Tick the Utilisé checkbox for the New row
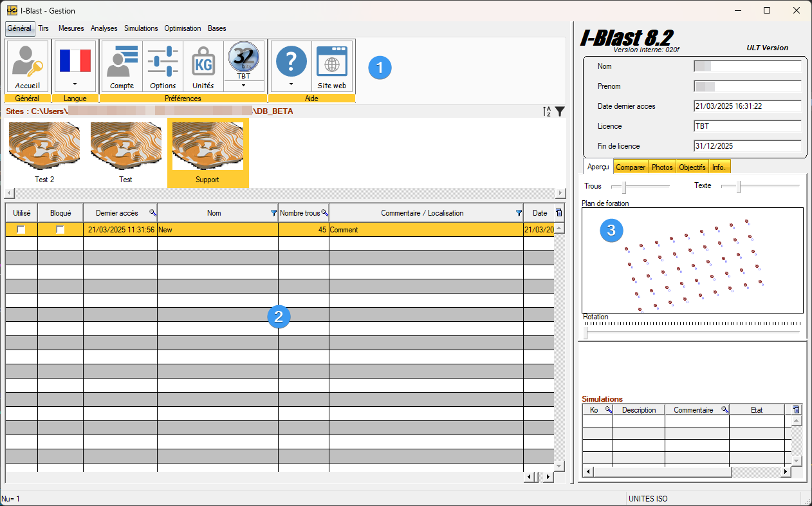This screenshot has width=812, height=506. tap(21, 230)
